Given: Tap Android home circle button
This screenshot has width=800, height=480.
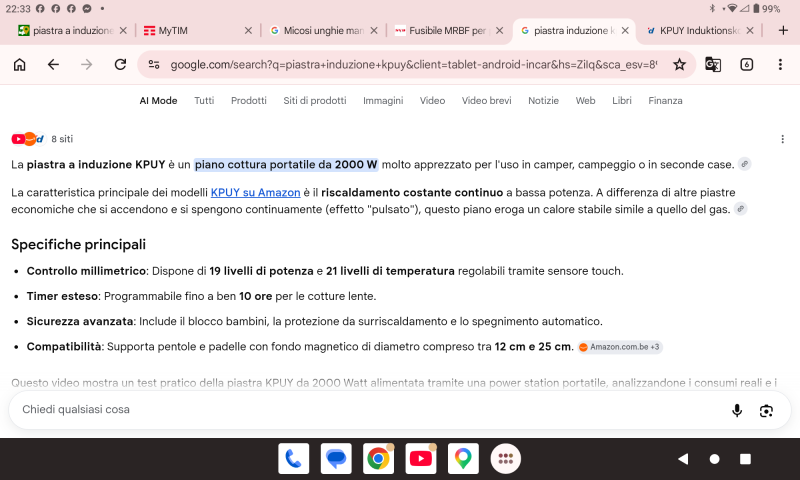Looking at the screenshot, I should click(714, 459).
